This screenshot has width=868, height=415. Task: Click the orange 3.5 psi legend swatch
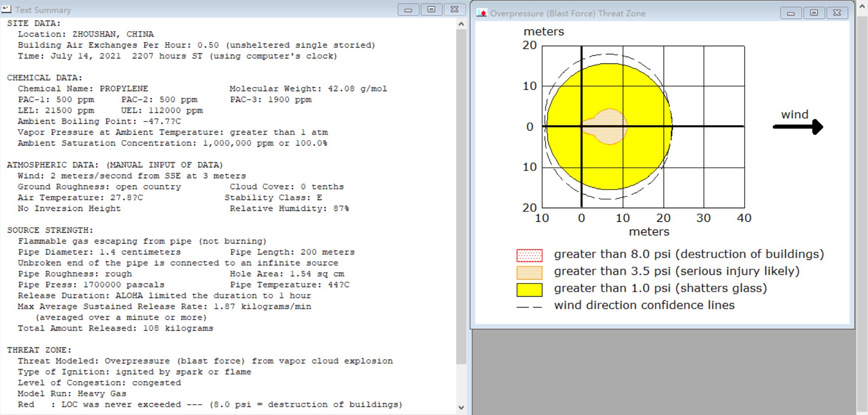[530, 273]
